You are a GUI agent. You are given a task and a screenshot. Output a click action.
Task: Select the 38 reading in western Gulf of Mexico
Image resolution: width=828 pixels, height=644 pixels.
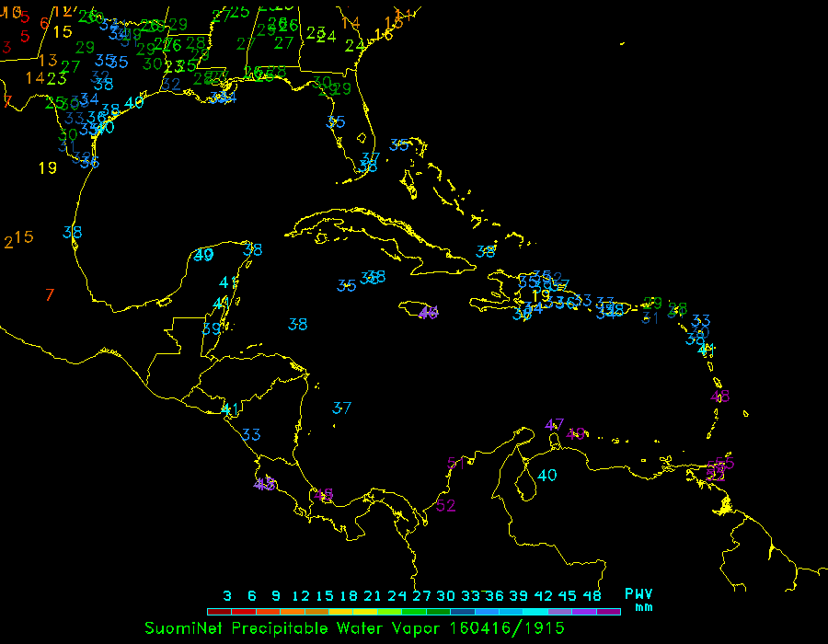click(73, 232)
